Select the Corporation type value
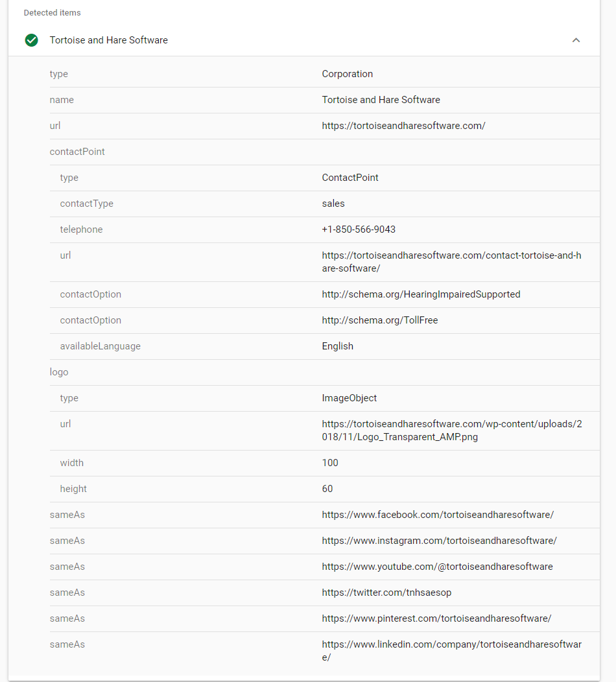 tap(348, 74)
